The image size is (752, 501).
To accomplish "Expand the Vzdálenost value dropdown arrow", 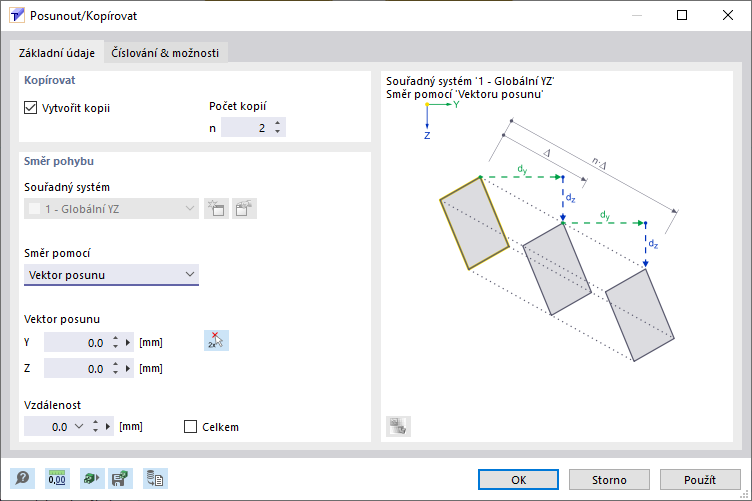I will (79, 426).
